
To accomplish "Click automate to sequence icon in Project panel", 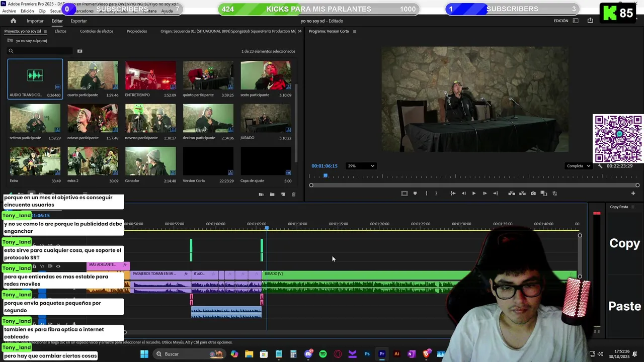I will (x=261, y=195).
